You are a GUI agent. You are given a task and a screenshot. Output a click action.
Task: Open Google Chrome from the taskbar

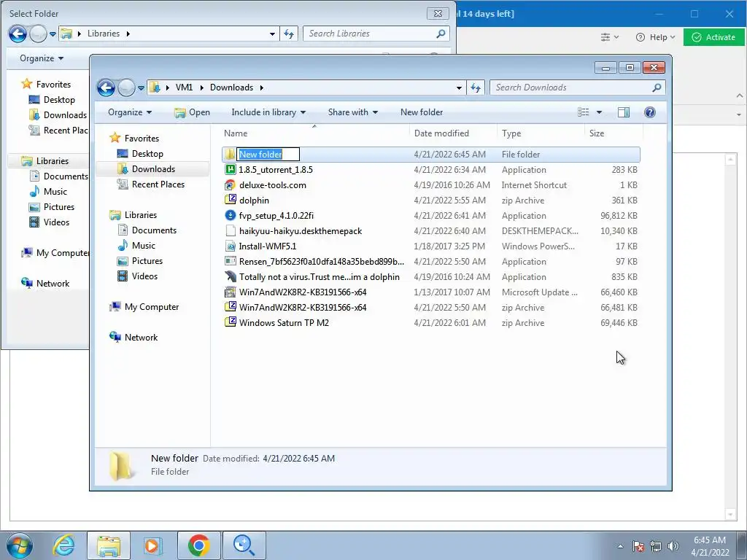pos(198,545)
